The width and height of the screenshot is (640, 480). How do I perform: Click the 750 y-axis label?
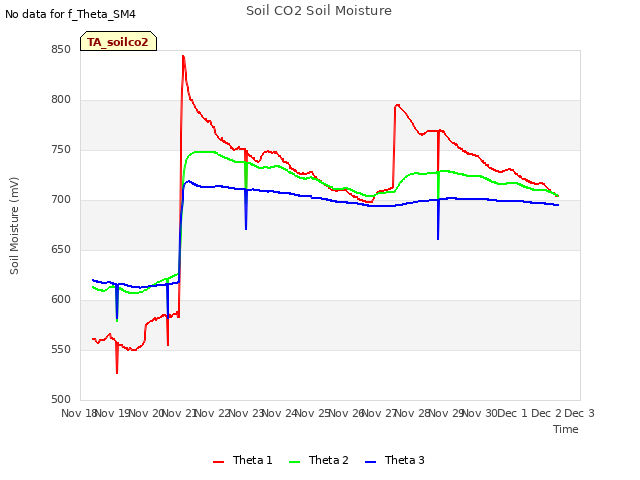(x=61, y=150)
